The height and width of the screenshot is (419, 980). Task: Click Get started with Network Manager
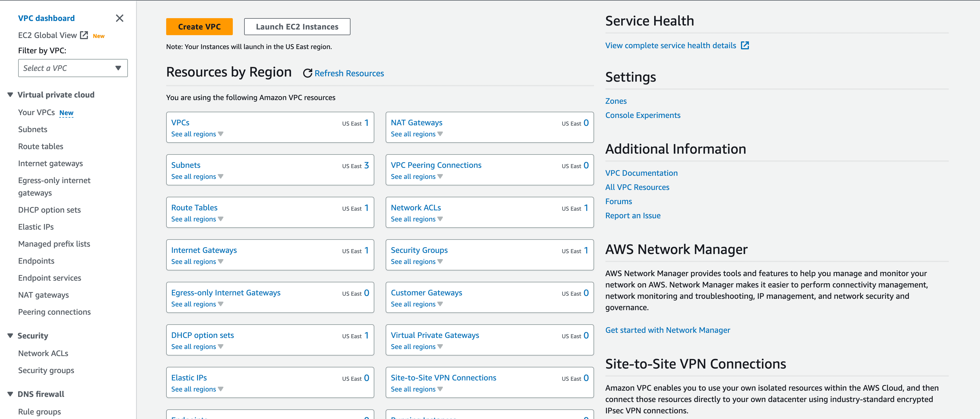667,330
